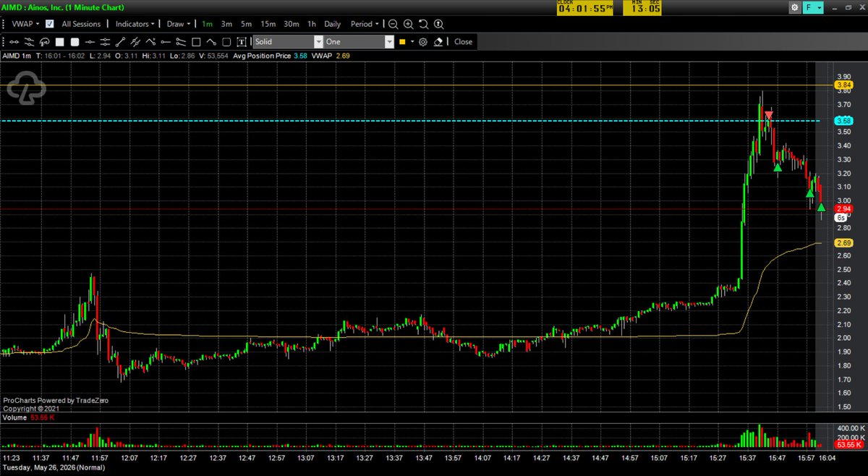Switch to the 1m timeframe
Image resolution: width=868 pixels, height=476 pixels.
207,24
